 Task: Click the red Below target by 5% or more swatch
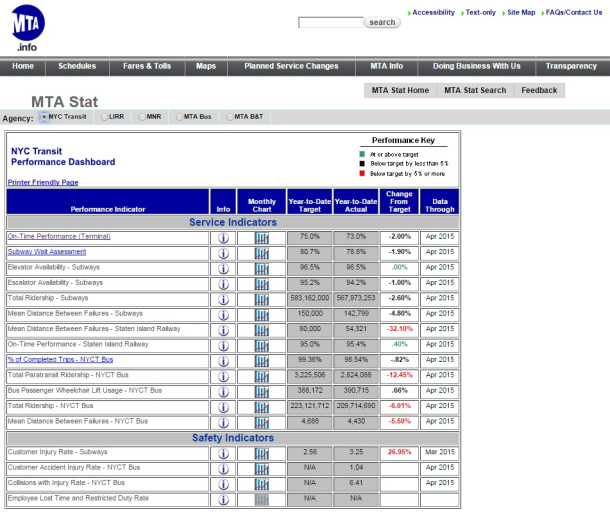(x=362, y=174)
